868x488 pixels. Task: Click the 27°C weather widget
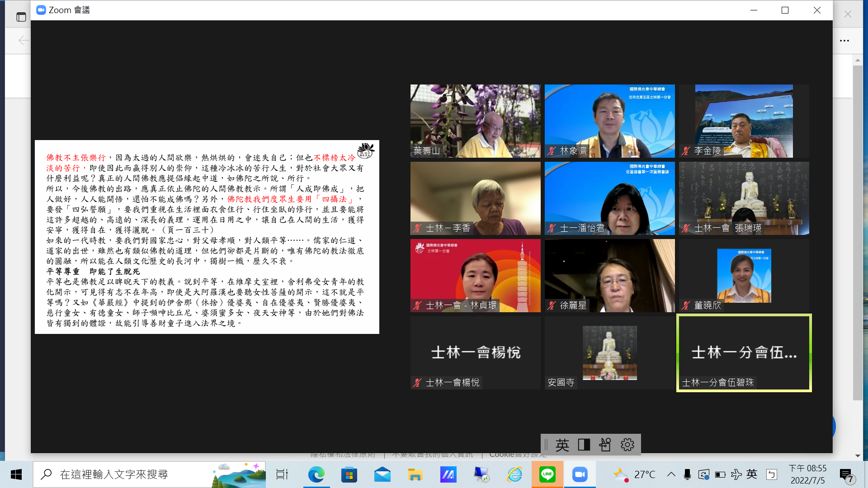point(634,474)
